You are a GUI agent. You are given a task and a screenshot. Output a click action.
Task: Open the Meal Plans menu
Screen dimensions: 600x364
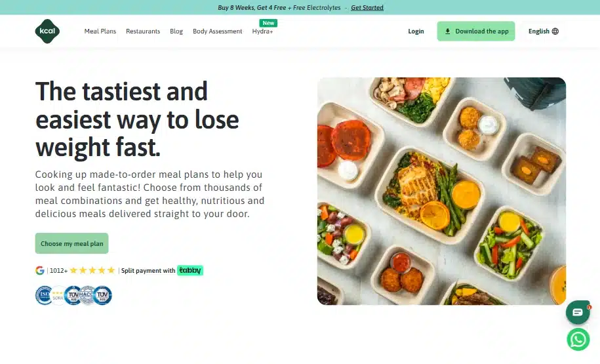pos(100,31)
